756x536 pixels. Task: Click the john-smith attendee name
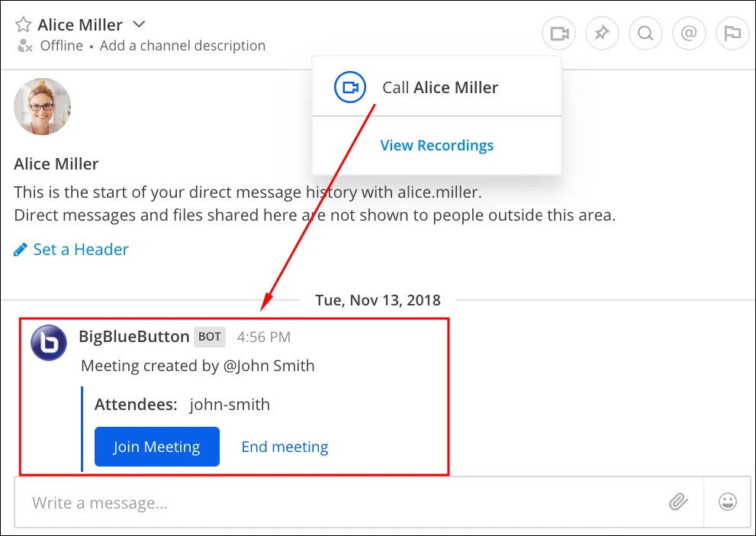[x=230, y=405]
